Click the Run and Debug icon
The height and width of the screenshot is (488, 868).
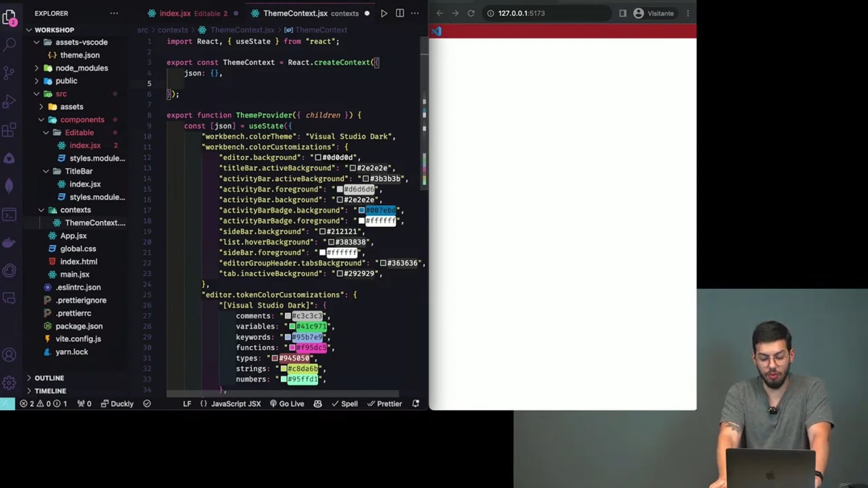(x=9, y=102)
